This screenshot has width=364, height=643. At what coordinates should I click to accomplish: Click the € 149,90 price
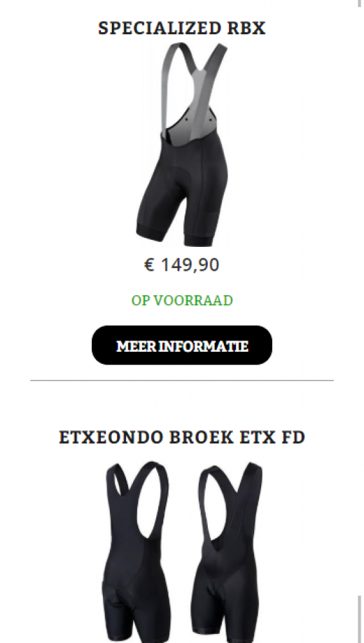pos(182,265)
